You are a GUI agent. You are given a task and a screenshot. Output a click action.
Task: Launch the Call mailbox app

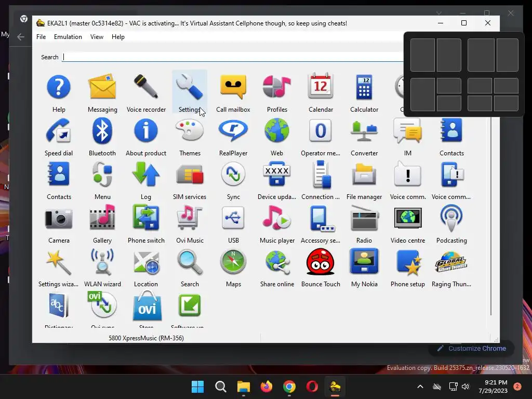(x=233, y=87)
